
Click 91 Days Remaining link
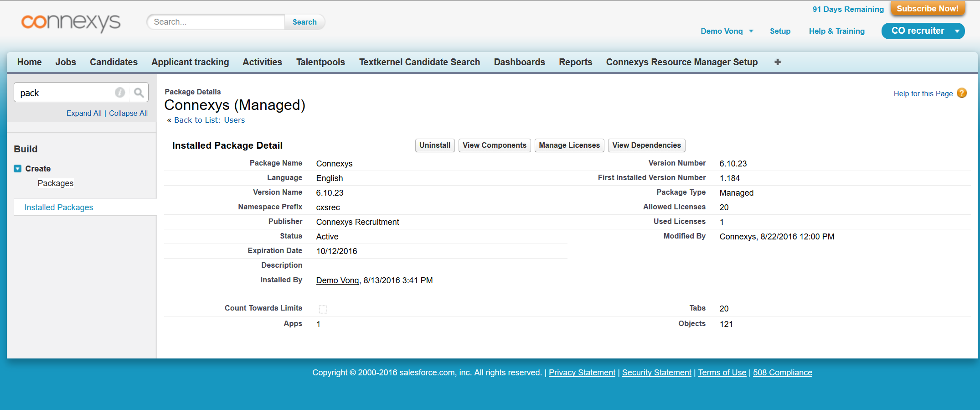[848, 9]
